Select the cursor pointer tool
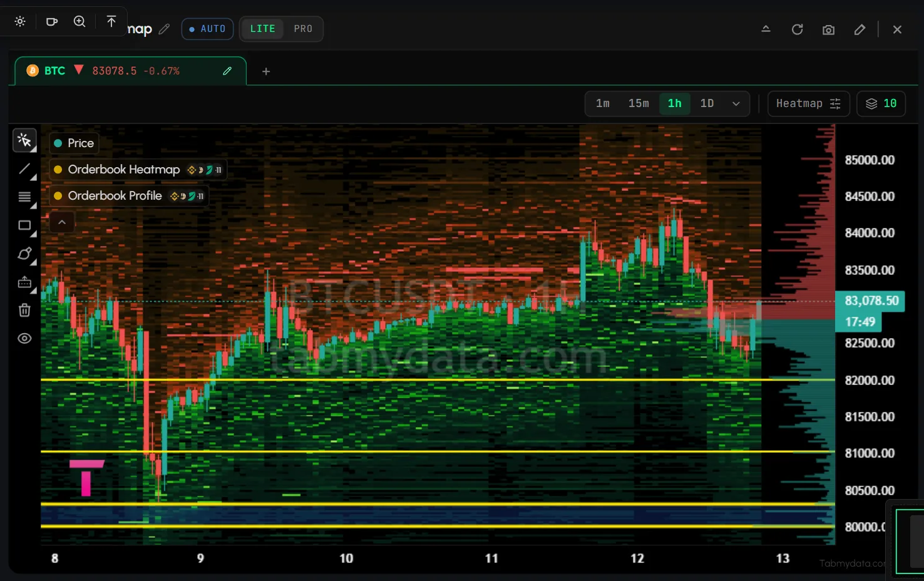 pyautogui.click(x=24, y=140)
